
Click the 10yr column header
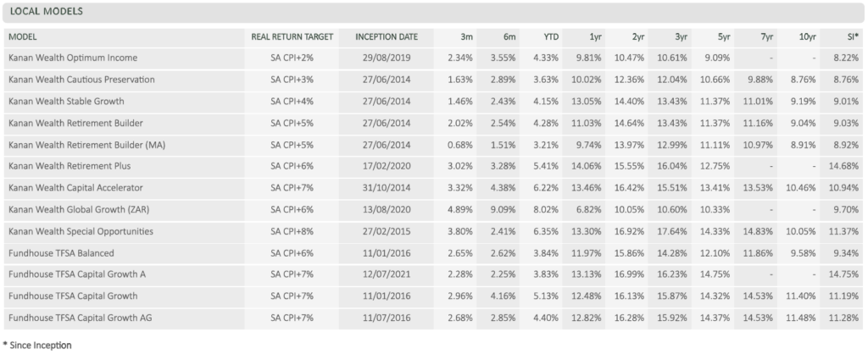[x=808, y=37]
